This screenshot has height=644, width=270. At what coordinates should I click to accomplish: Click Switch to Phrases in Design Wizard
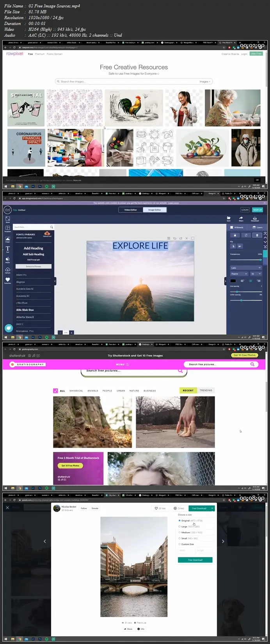pyautogui.click(x=34, y=266)
